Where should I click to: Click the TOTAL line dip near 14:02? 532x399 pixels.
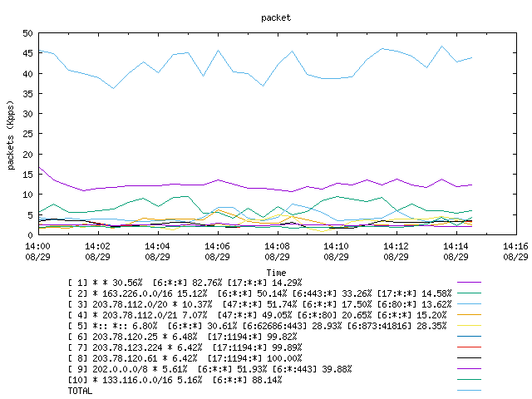pos(113,89)
